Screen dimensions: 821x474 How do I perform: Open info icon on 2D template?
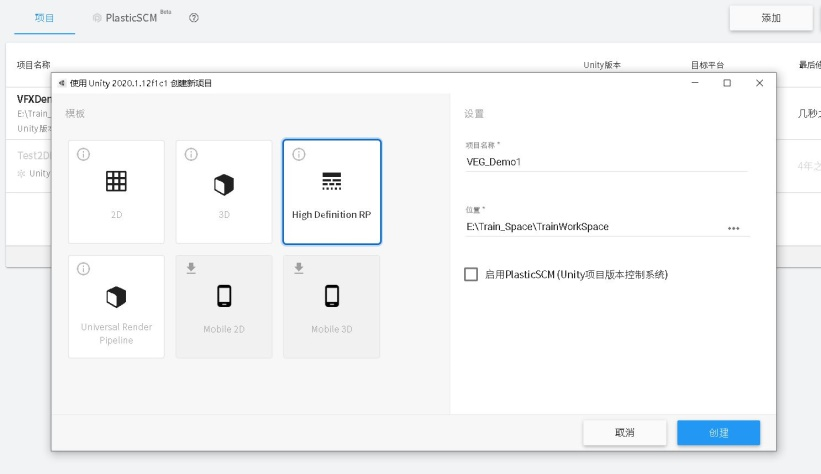tap(84, 154)
